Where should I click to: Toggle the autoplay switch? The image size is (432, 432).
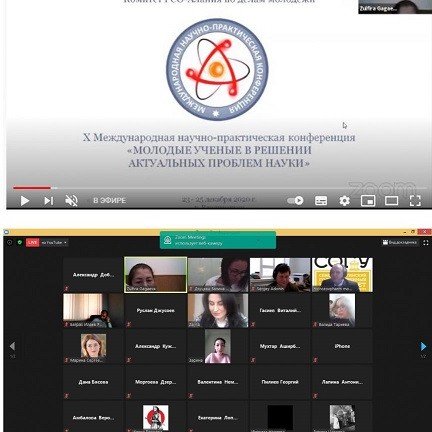tap(295, 200)
